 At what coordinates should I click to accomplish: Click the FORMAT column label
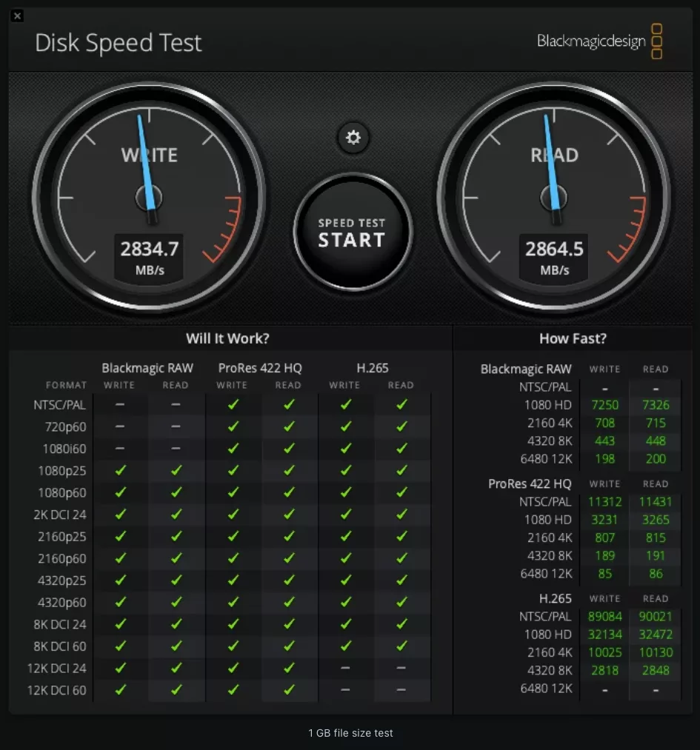pyautogui.click(x=66, y=385)
